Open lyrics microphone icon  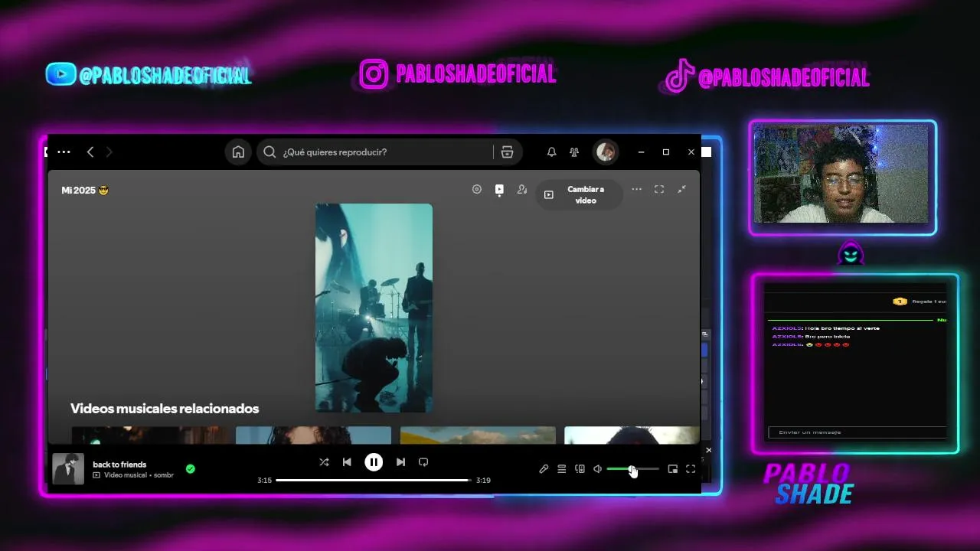click(544, 469)
